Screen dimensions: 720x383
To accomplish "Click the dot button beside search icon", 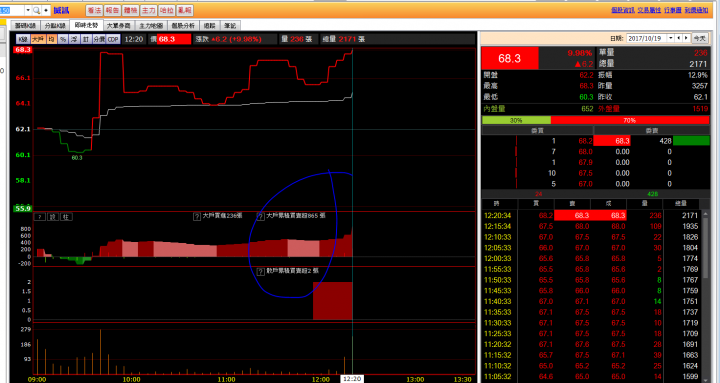I will tap(46, 10).
